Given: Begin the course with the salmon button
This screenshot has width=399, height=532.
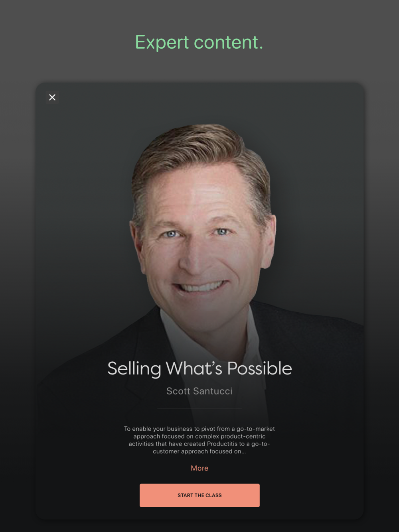Looking at the screenshot, I should click(x=199, y=495).
